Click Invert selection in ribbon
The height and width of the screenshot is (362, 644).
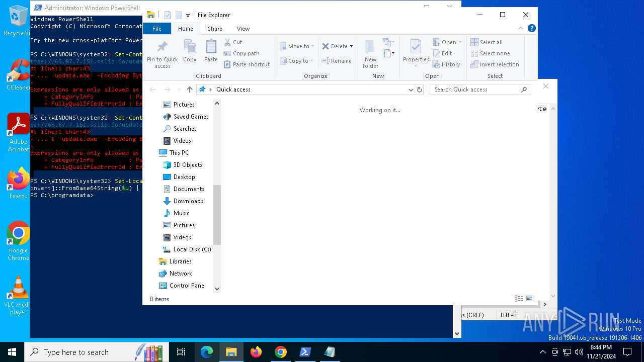(495, 64)
